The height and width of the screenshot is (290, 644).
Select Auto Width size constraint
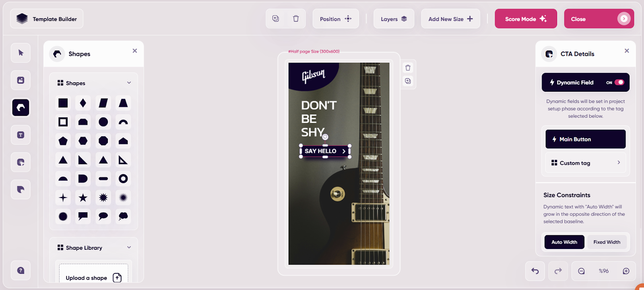tap(564, 242)
